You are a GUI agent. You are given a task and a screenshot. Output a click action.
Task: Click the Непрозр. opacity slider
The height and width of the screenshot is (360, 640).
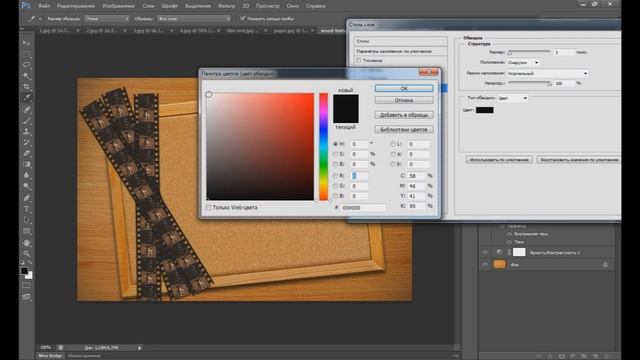click(530, 83)
